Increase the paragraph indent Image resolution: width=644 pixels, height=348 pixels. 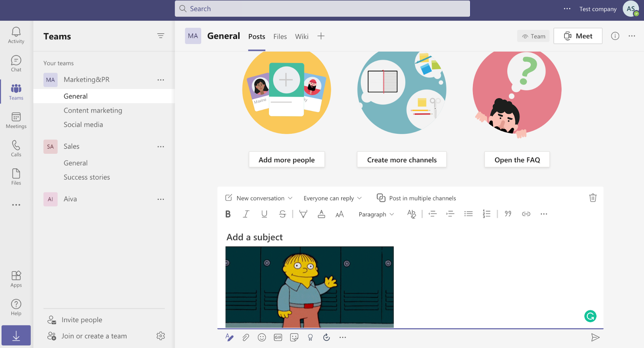pos(450,214)
